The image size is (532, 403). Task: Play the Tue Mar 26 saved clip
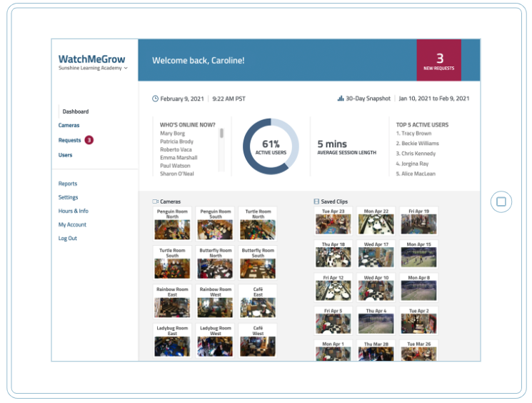coord(418,350)
